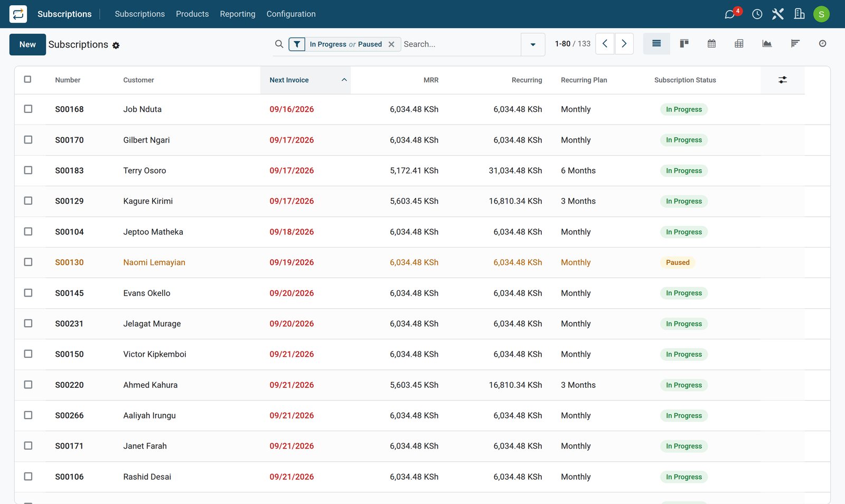Click the search magnifier icon
Viewport: 845px width, 504px height.
(279, 44)
